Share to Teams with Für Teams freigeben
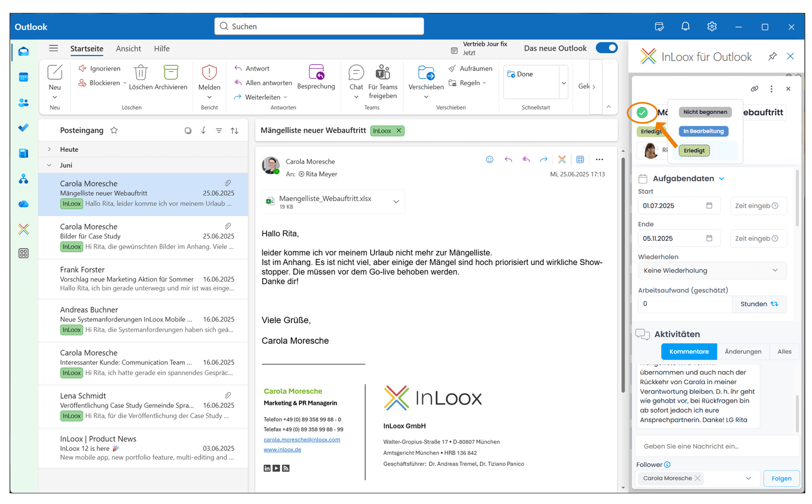 coord(383,82)
